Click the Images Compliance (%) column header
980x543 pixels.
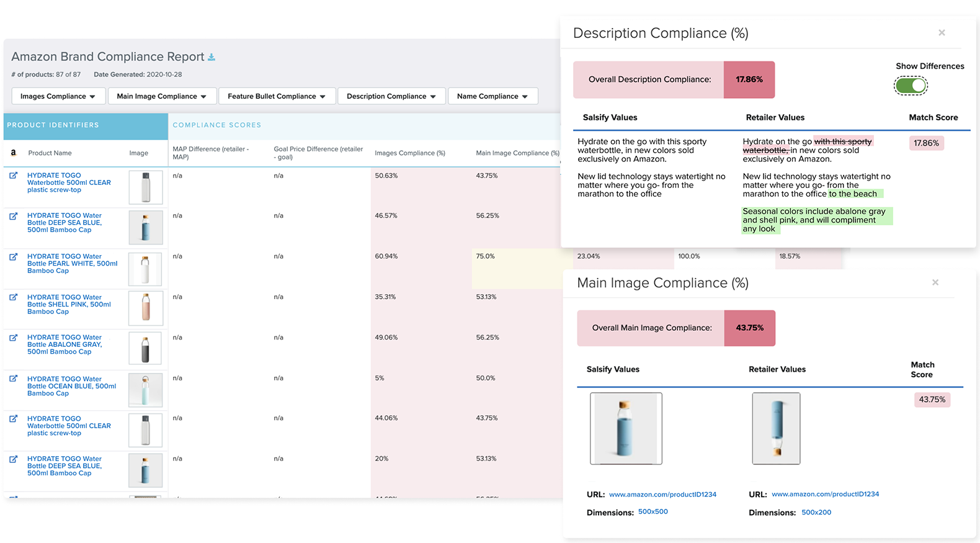point(410,153)
